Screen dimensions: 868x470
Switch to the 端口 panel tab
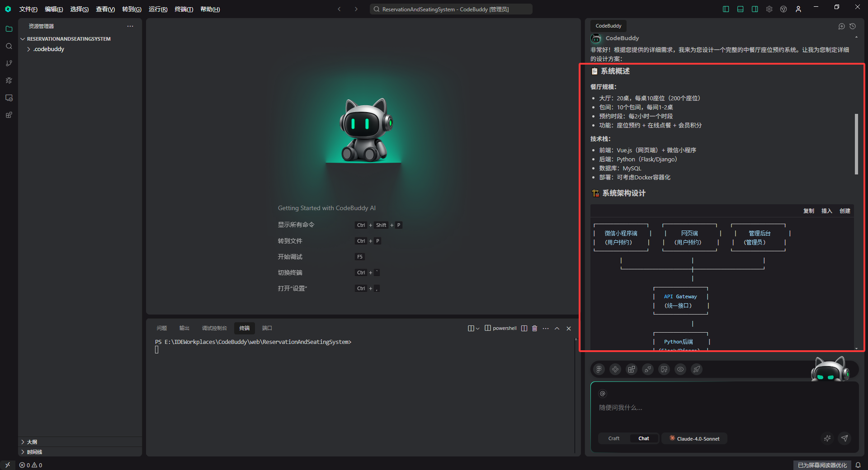(x=267, y=328)
